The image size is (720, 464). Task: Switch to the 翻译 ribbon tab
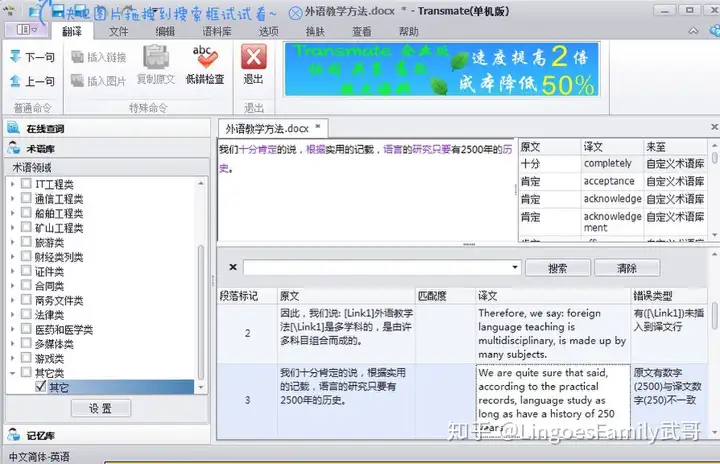coord(72,31)
